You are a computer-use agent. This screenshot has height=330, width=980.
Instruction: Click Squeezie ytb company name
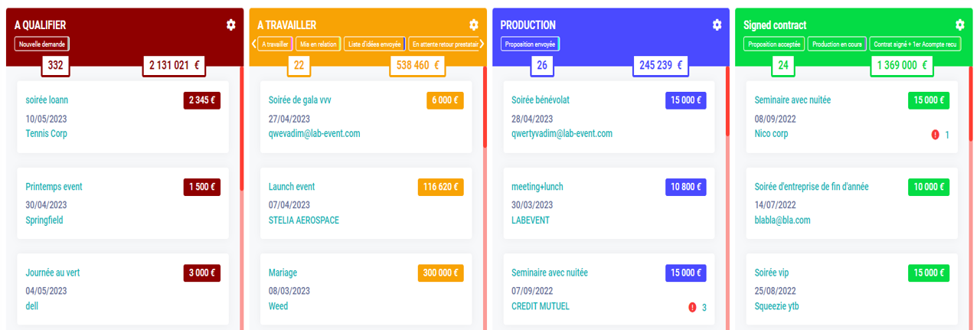(777, 305)
